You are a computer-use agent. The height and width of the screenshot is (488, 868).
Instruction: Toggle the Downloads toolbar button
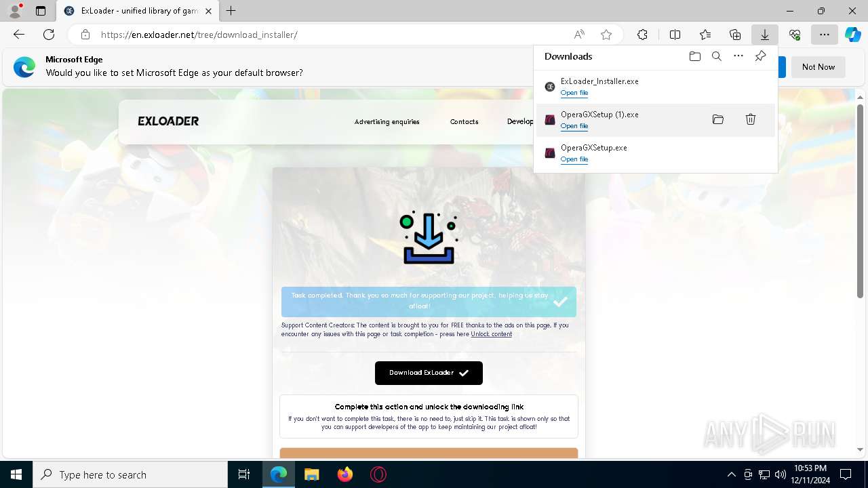(765, 35)
